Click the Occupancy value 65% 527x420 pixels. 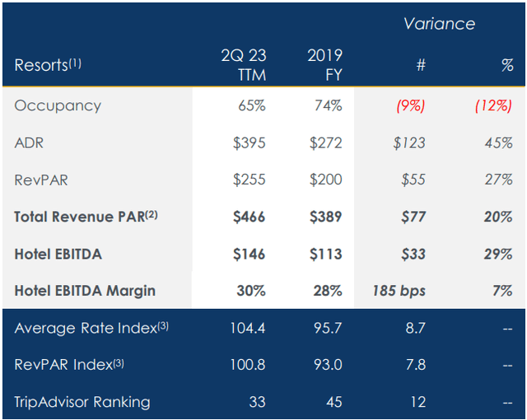pos(252,105)
